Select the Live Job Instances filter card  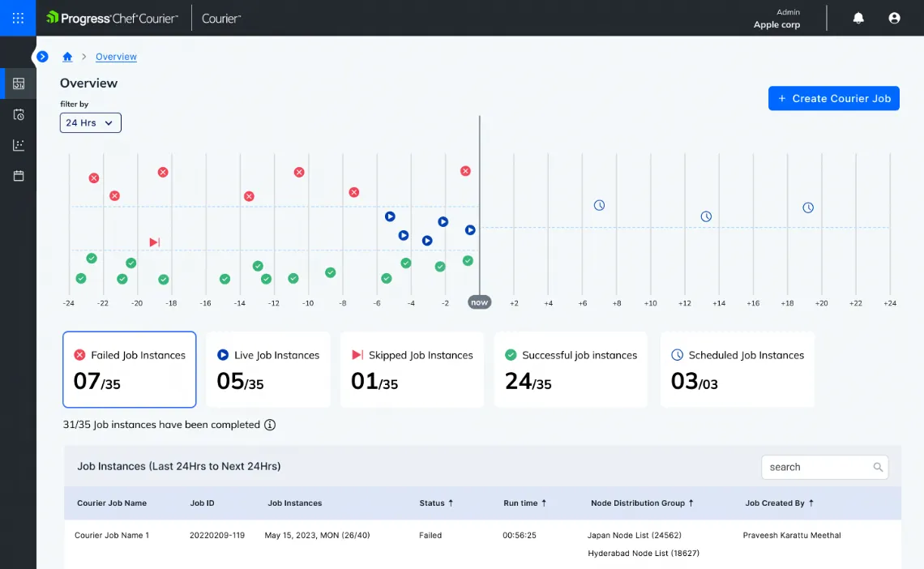click(x=269, y=369)
